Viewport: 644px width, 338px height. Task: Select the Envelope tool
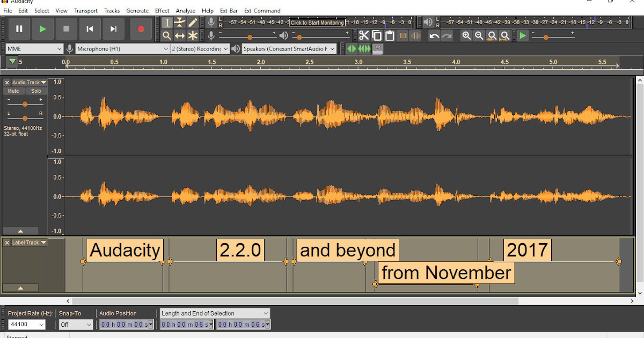pos(179,23)
